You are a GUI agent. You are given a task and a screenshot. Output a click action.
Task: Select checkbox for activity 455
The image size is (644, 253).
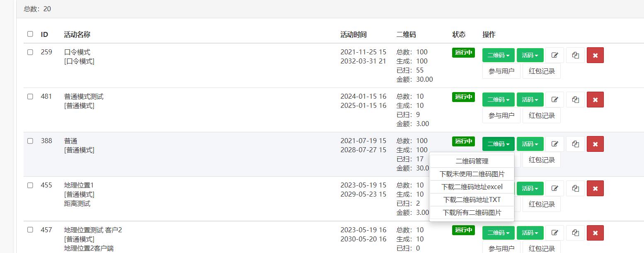coord(30,185)
